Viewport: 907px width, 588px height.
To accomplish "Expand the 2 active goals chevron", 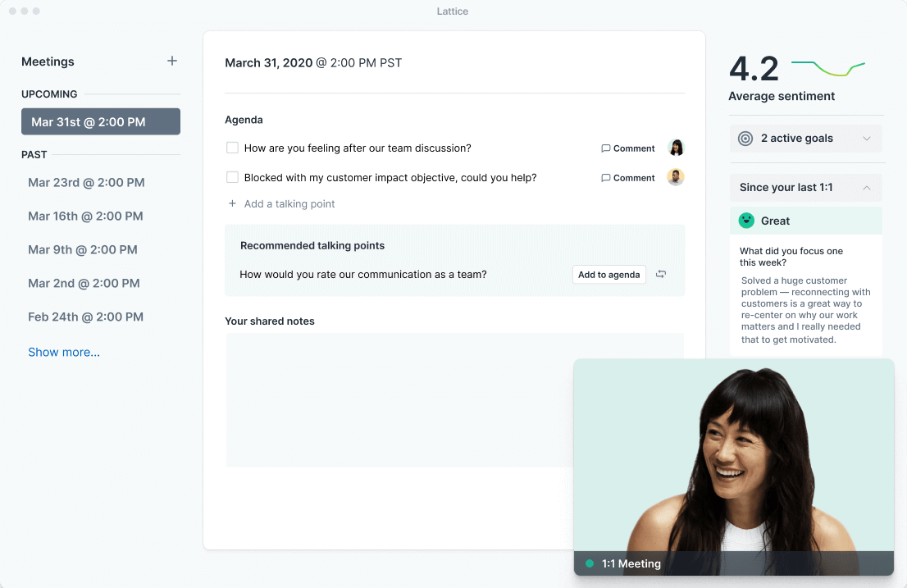I will [x=867, y=138].
